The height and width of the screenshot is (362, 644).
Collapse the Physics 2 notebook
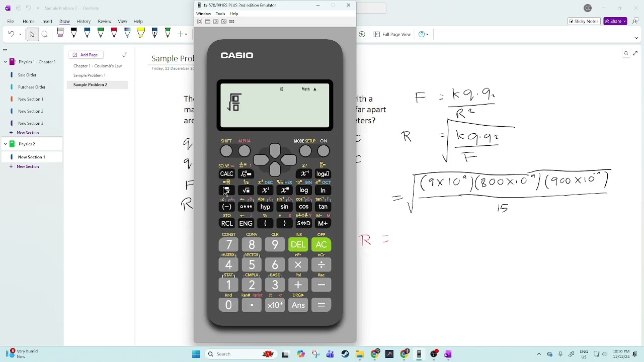pos(5,144)
